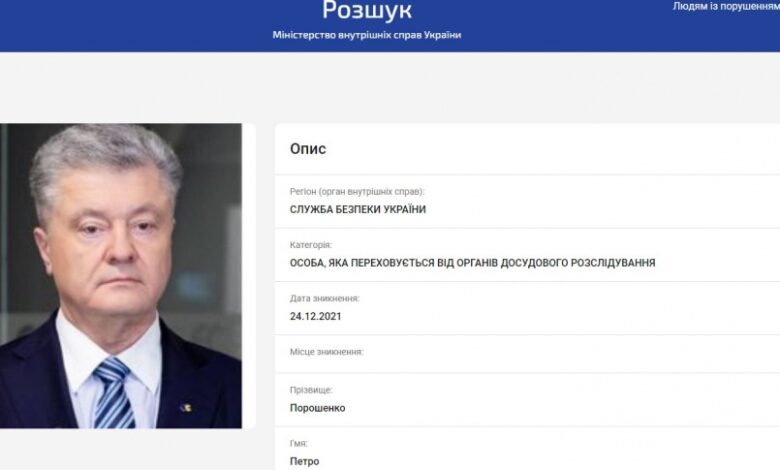
Task: Click the "Опис" section heading
Action: tap(308, 149)
